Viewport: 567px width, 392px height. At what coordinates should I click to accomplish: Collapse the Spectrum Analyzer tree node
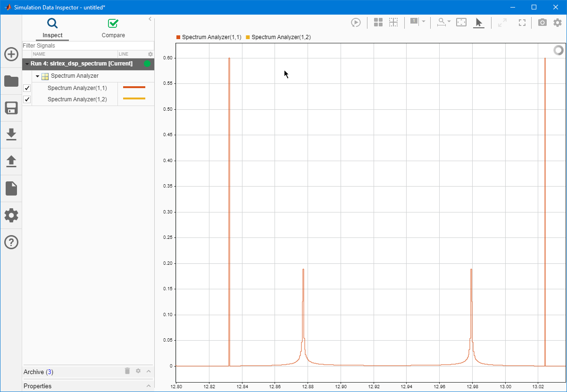[37, 76]
